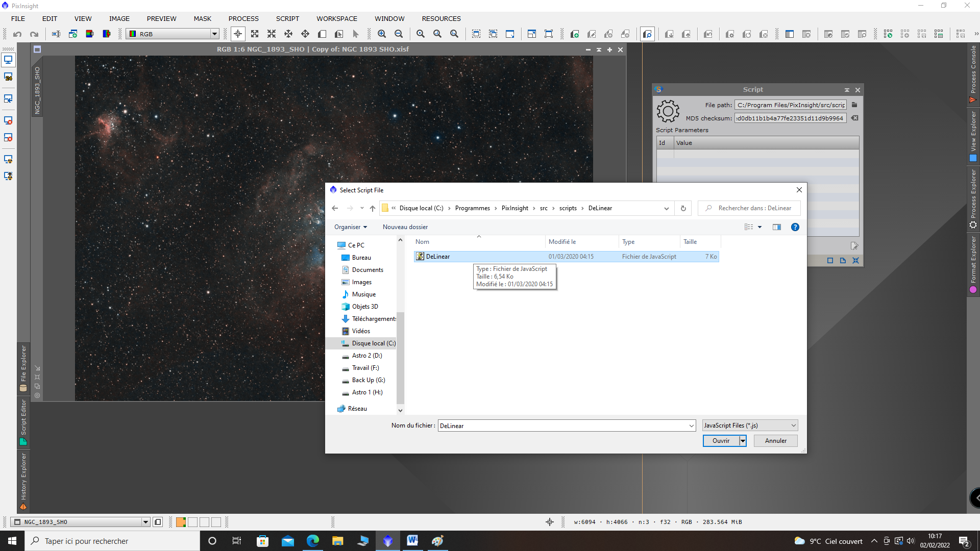
Task: Click the split arrow on Ouvrir button
Action: [743, 441]
